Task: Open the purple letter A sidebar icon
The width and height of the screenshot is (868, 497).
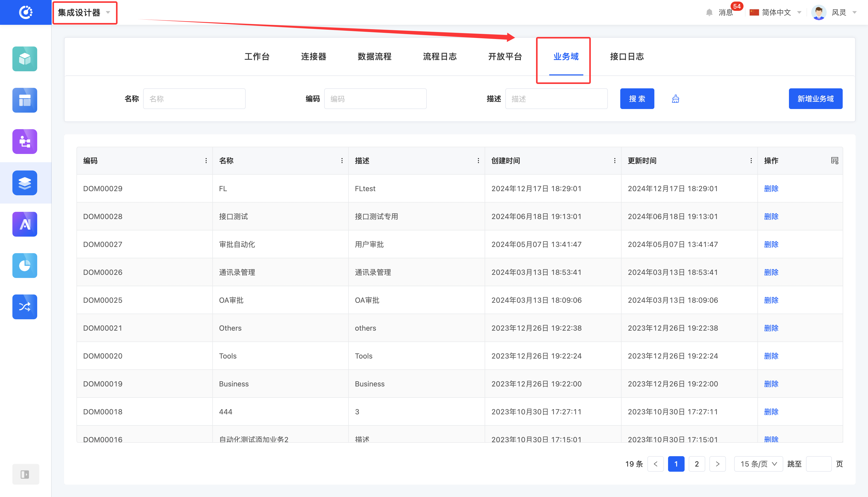Action: coord(25,224)
